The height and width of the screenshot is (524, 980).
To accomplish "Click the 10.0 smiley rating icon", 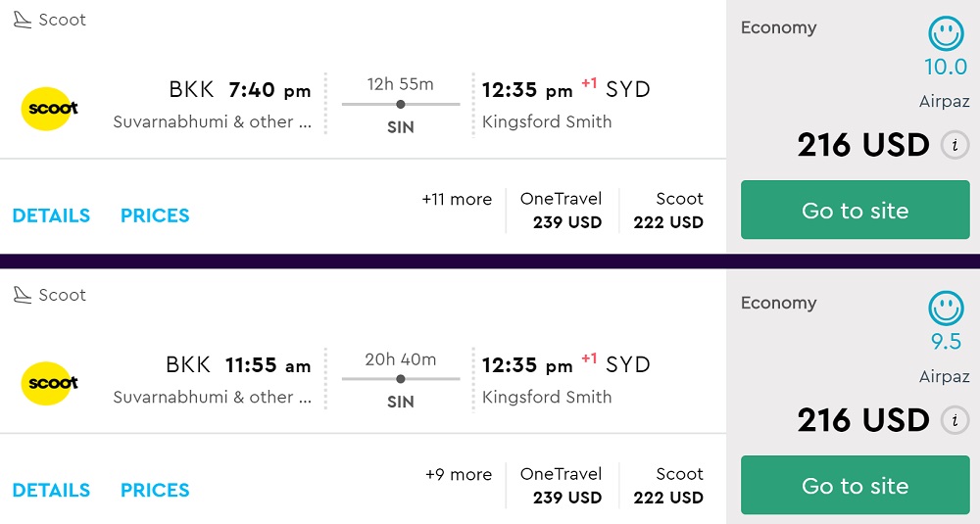I will coord(946,34).
